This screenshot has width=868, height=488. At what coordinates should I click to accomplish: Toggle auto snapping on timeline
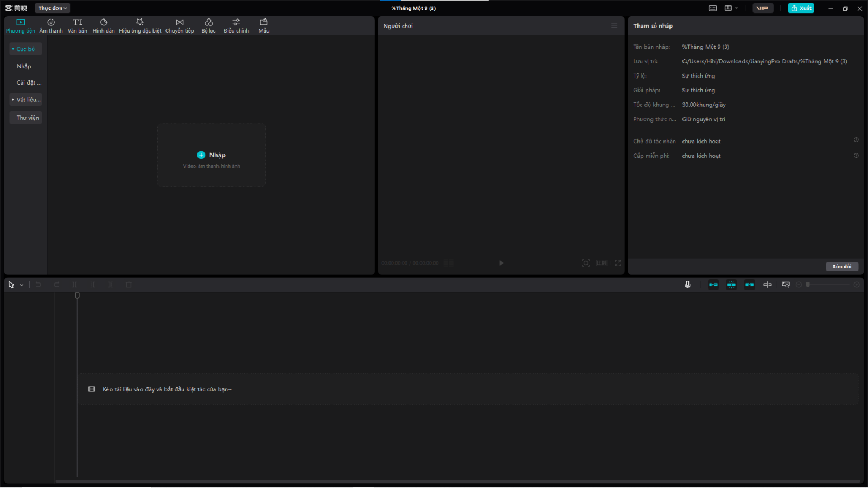coord(731,285)
